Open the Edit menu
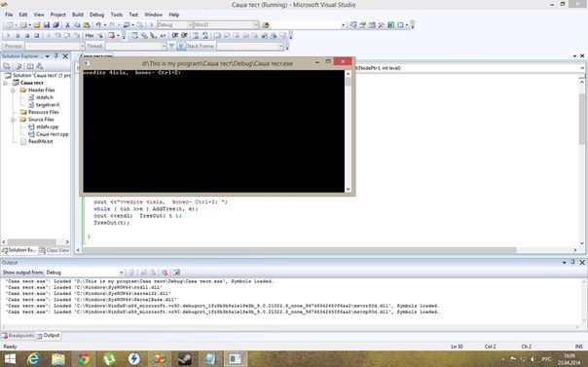 [23, 15]
